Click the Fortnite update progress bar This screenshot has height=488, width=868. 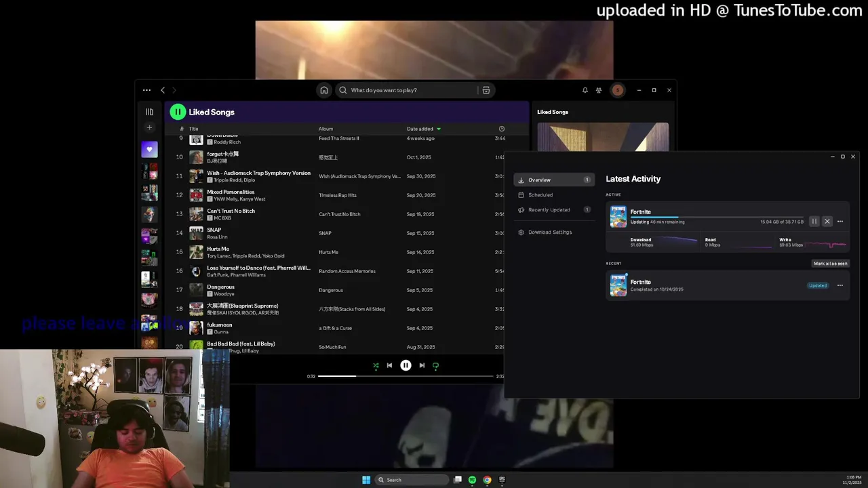click(x=717, y=218)
